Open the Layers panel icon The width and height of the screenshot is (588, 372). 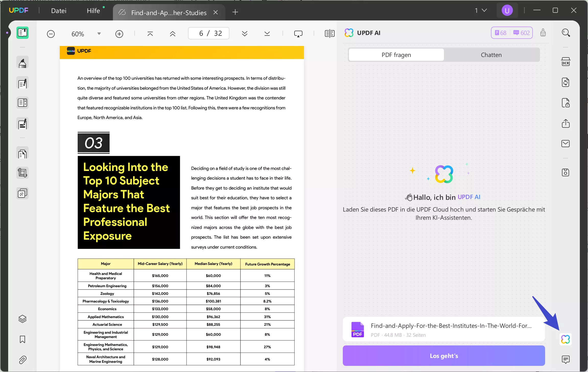[x=22, y=319]
